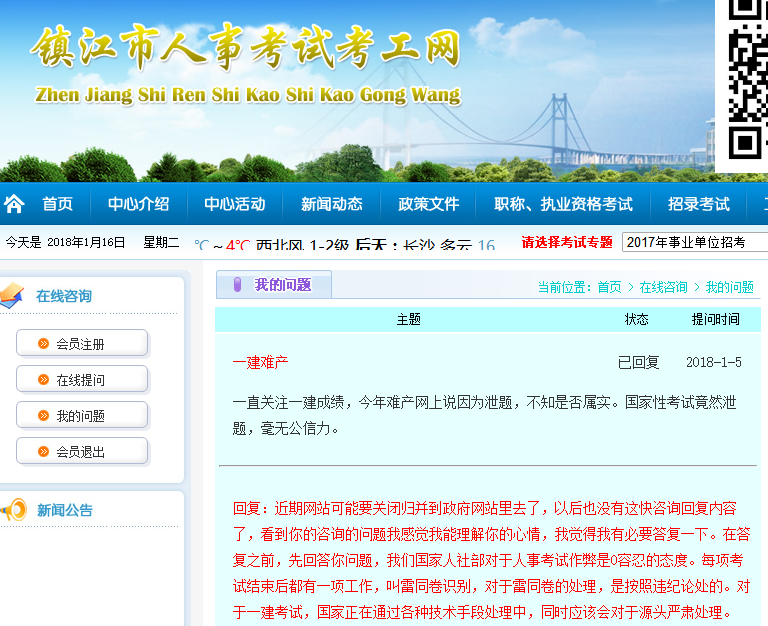Select 政策文件 from the top navigation
The width and height of the screenshot is (768, 626).
tap(428, 204)
